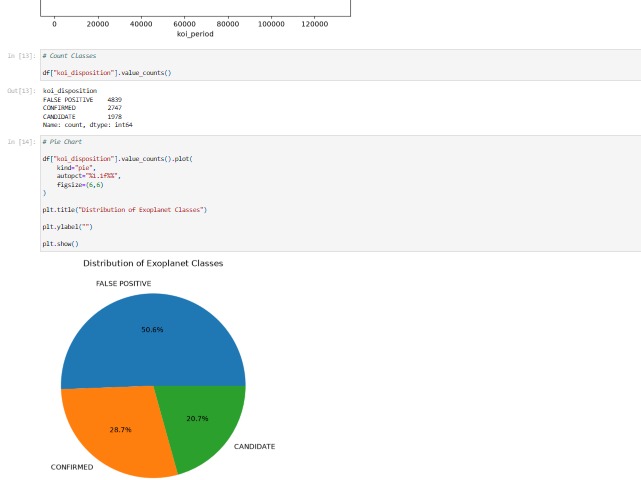Image resolution: width=641 pixels, height=480 pixels.
Task: Click the In [14] cell prompt
Action: 22,142
